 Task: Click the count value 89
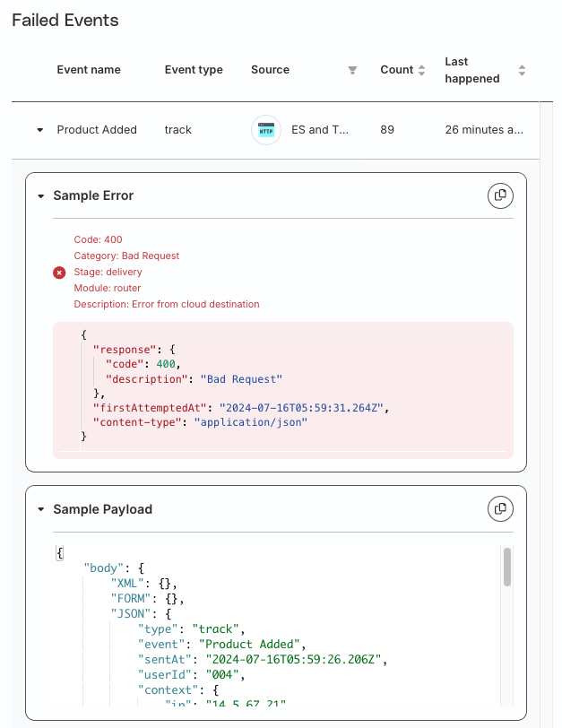pyautogui.click(x=387, y=129)
